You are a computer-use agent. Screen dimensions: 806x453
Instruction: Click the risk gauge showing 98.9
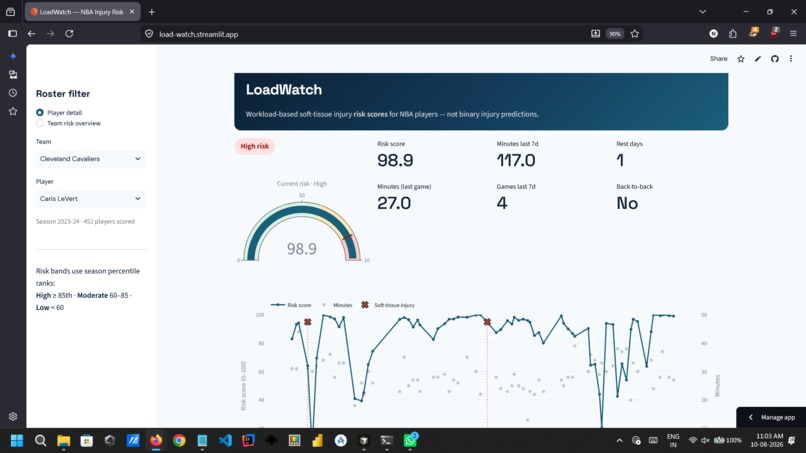[x=302, y=231]
